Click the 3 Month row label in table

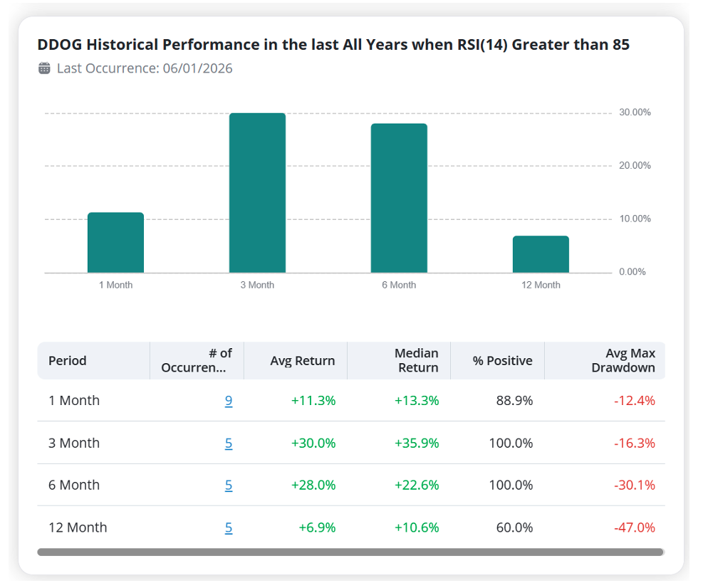(74, 443)
